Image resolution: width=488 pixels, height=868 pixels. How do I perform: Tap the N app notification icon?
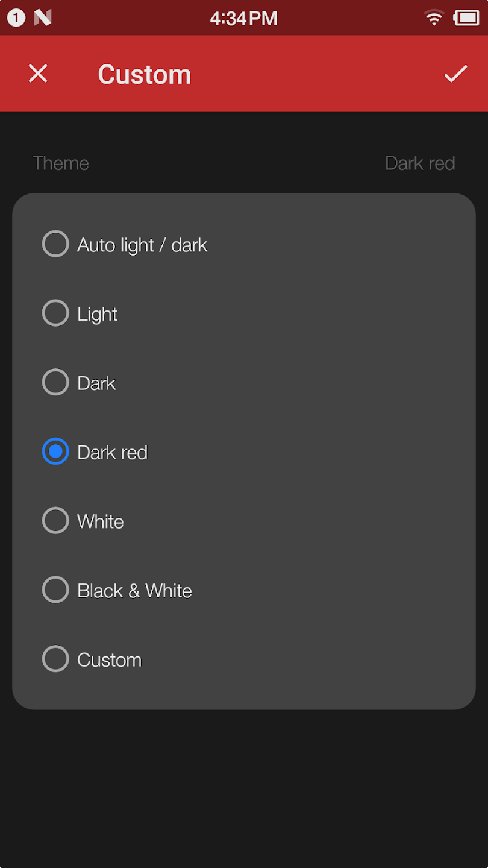tap(43, 18)
